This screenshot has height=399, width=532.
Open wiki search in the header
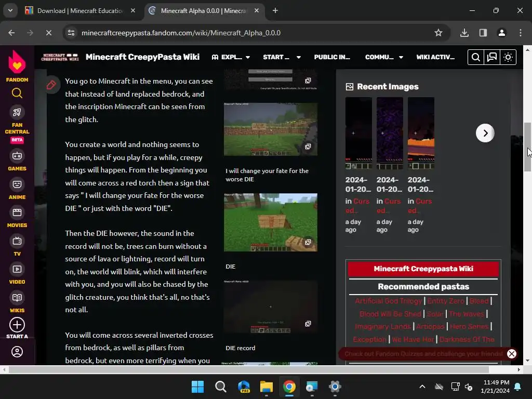[476, 57]
